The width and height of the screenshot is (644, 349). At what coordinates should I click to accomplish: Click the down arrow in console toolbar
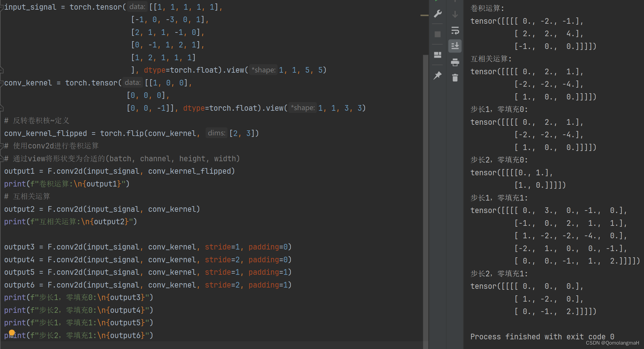(x=455, y=14)
